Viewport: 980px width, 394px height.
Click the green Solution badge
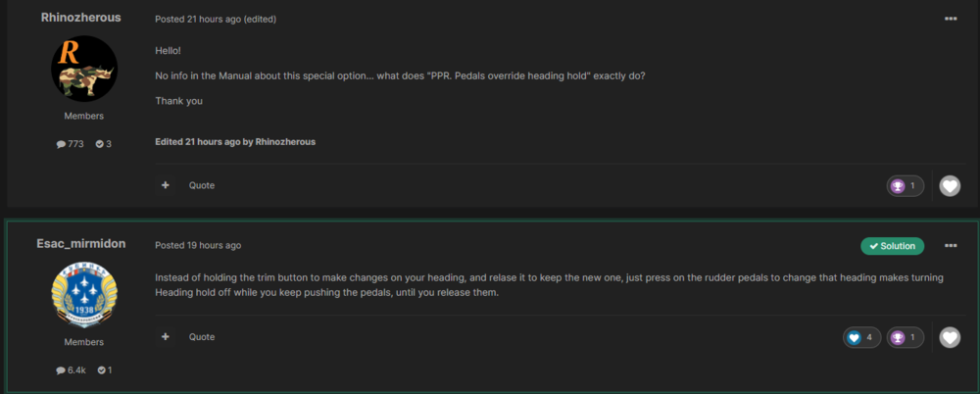(892, 246)
